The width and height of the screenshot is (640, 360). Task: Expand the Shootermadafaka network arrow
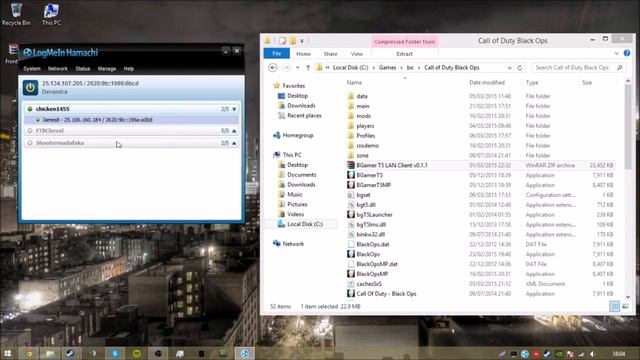pos(234,143)
